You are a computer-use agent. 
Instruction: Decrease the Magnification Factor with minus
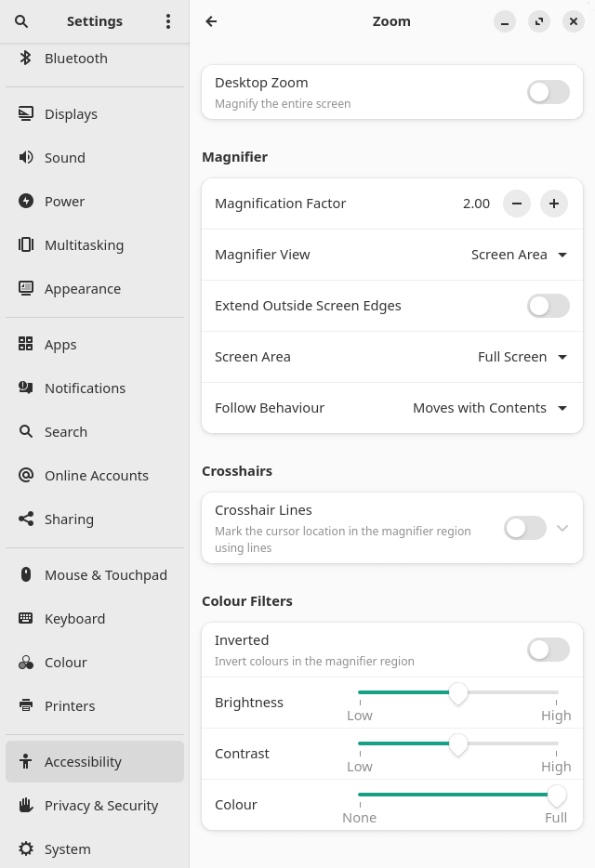pyautogui.click(x=517, y=204)
